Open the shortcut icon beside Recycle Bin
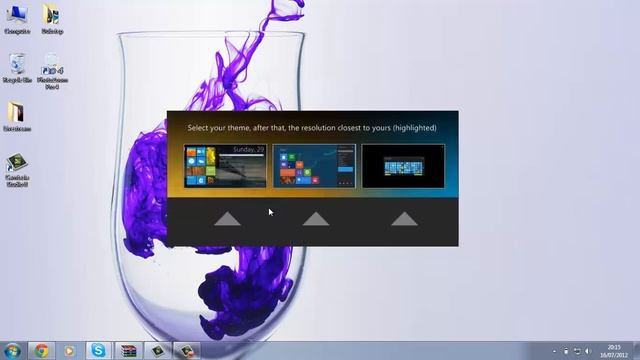Image resolution: width=640 pixels, height=360 pixels. pos(52,71)
